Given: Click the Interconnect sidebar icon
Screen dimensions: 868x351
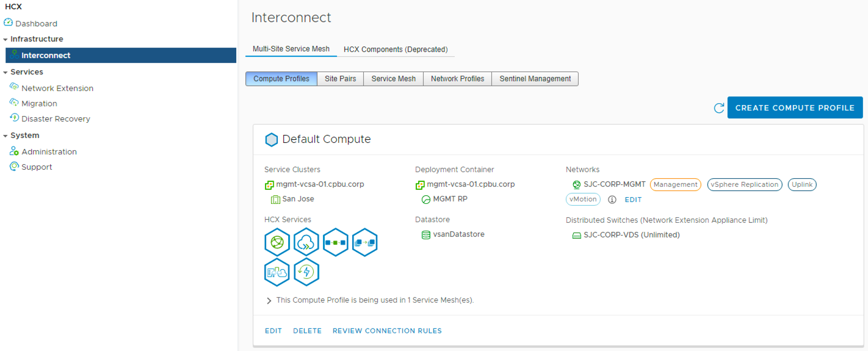Looking at the screenshot, I should (14, 55).
